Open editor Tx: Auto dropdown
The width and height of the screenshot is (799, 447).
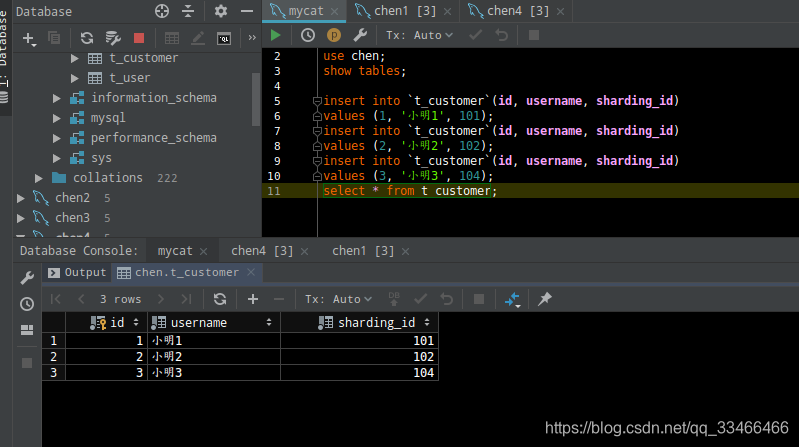[419, 35]
